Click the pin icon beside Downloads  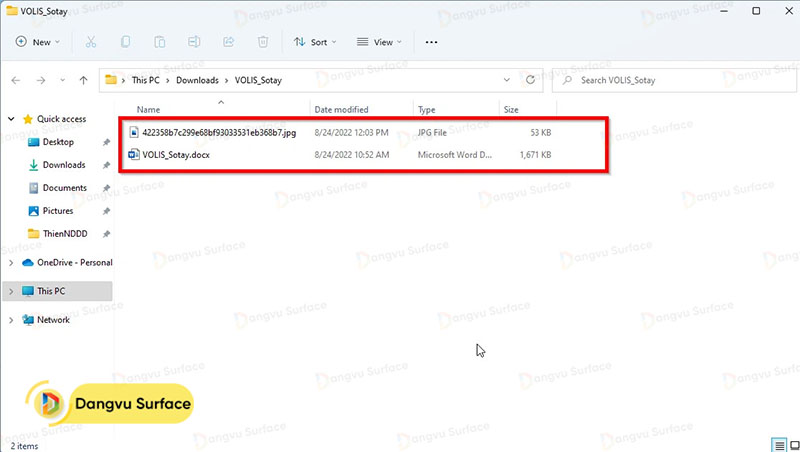pyautogui.click(x=106, y=165)
